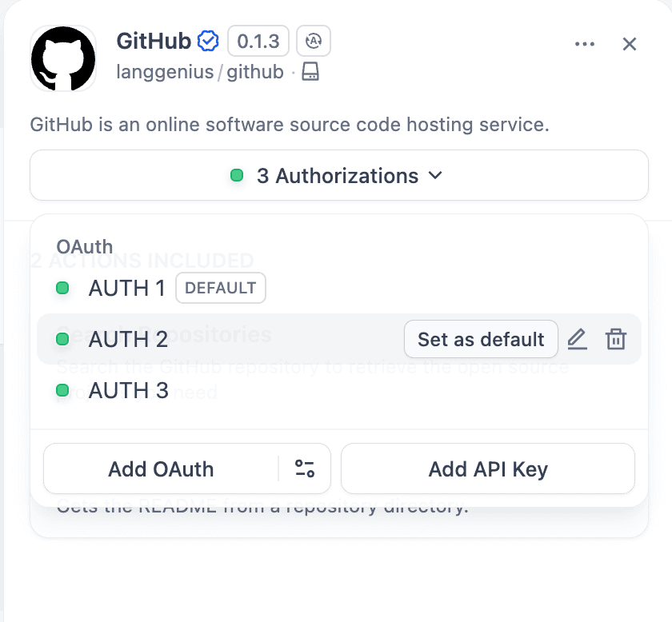Close the GitHub plugin panel
The height and width of the screenshot is (622, 672).
pos(630,44)
